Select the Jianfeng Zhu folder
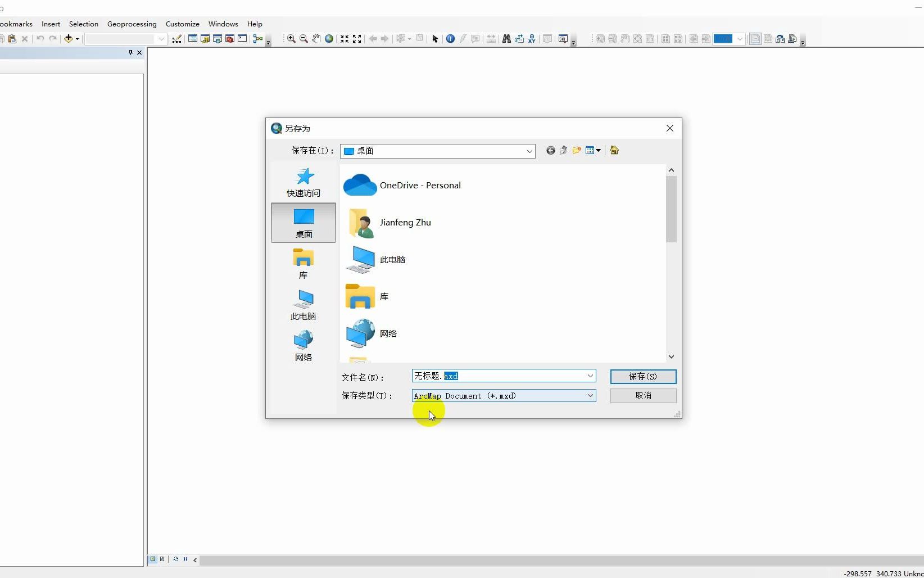Image resolution: width=924 pixels, height=578 pixels. [x=388, y=223]
